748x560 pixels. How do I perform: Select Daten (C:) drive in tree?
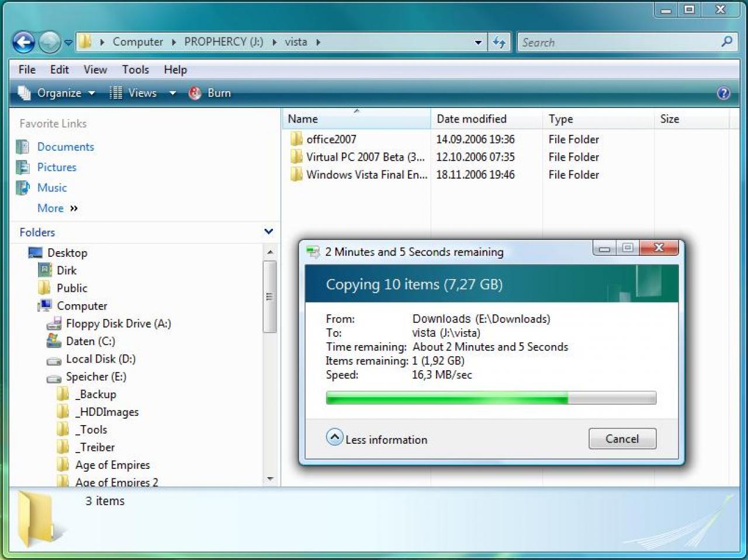[x=91, y=341]
